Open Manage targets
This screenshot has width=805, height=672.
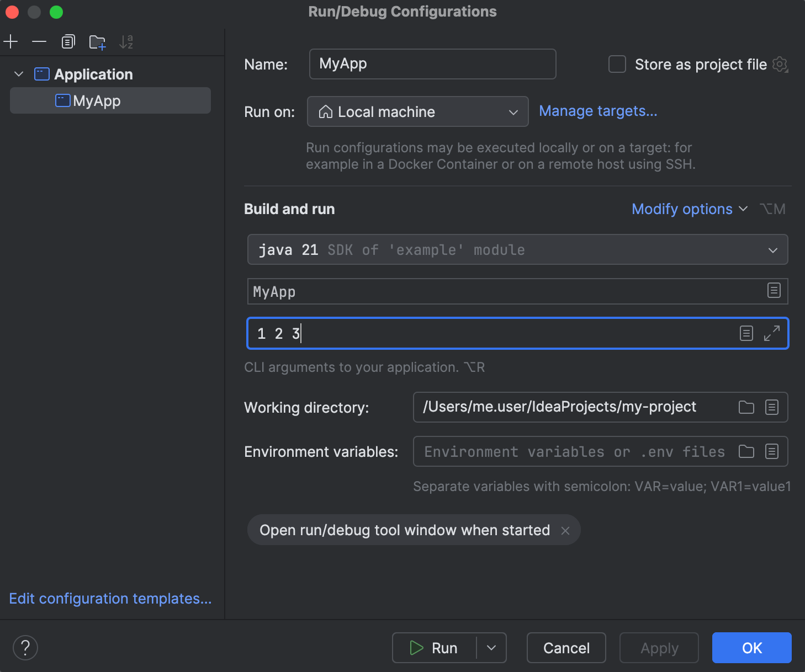[598, 111]
